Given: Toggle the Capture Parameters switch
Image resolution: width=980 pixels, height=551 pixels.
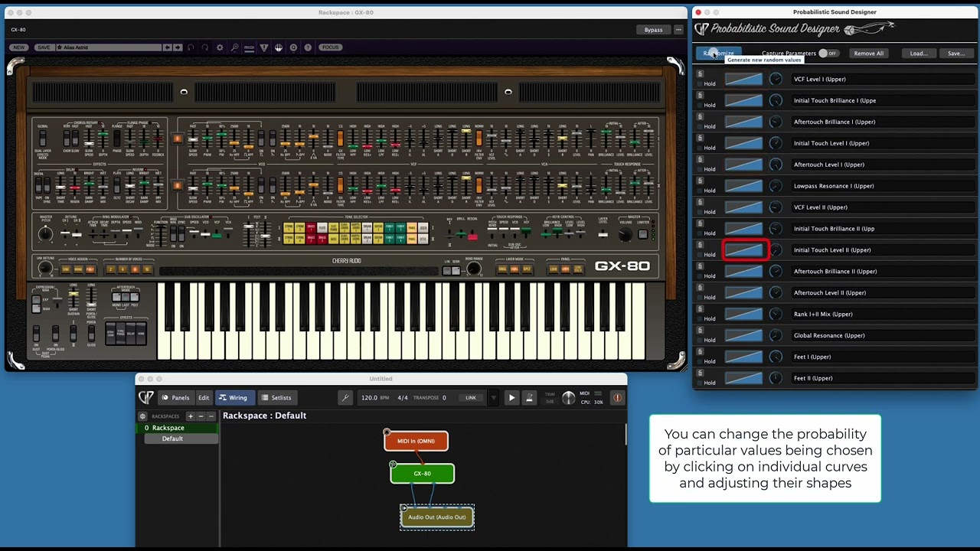Looking at the screenshot, I should pos(828,54).
